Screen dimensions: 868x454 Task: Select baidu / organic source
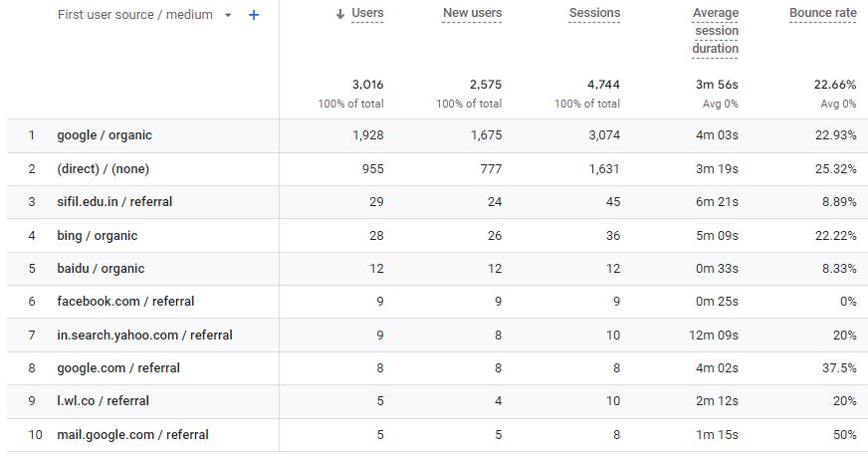coord(101,269)
